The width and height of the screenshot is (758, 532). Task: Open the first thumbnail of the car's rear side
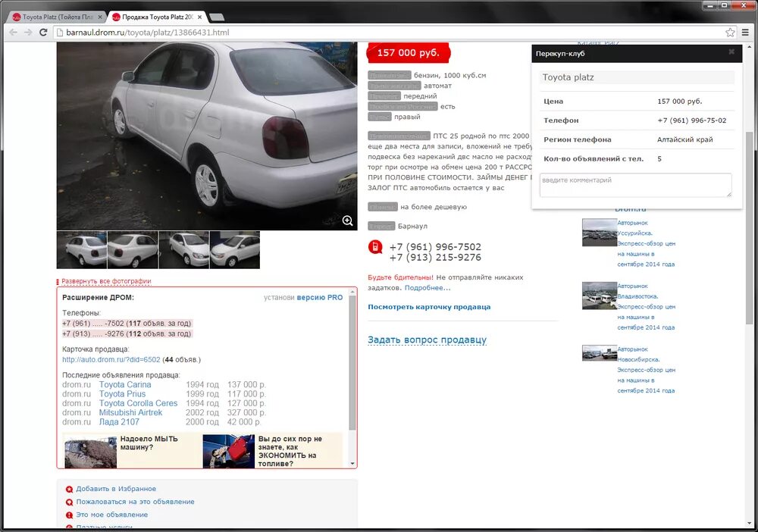tap(82, 250)
